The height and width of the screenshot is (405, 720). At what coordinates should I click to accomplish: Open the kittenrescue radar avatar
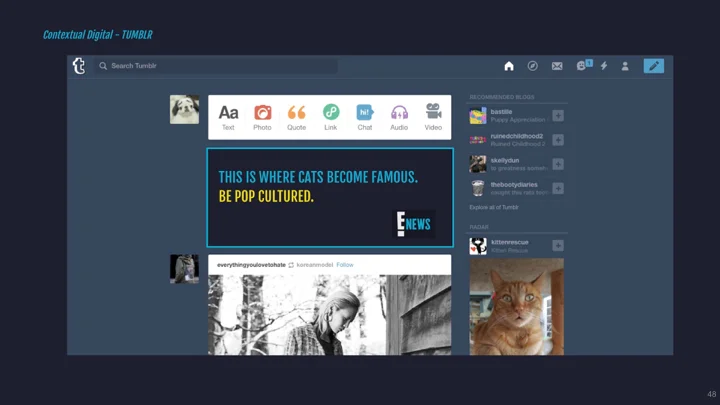[x=478, y=246]
